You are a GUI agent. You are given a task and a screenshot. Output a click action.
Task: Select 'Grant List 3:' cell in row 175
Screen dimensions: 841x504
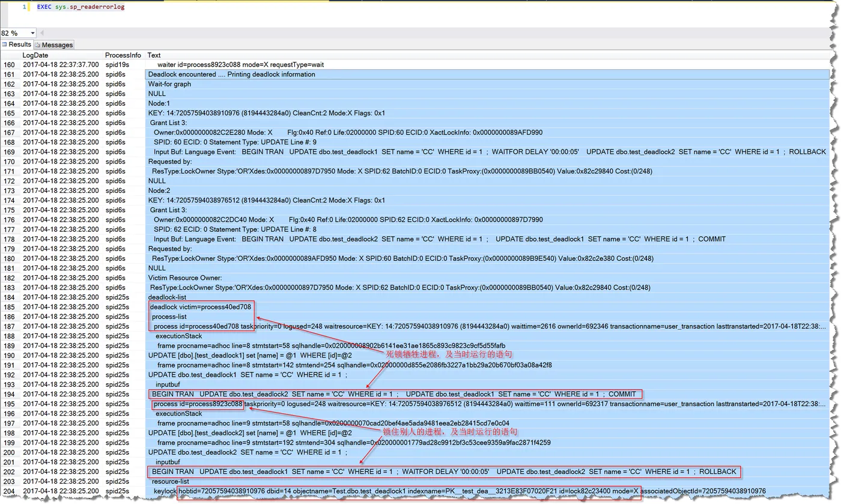pyautogui.click(x=487, y=210)
